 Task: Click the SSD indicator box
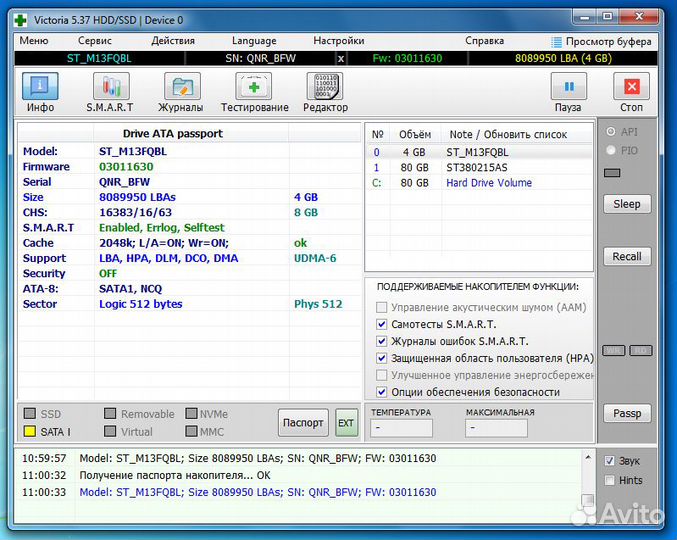click(30, 414)
